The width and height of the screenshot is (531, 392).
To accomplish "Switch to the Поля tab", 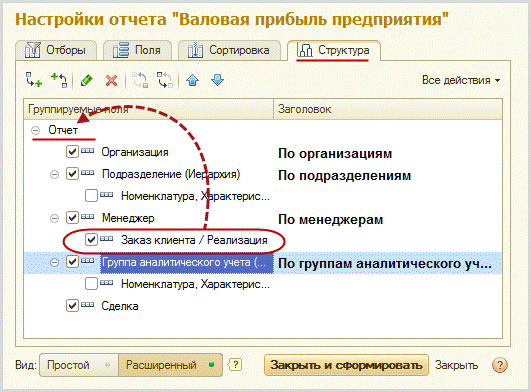I will (137, 50).
